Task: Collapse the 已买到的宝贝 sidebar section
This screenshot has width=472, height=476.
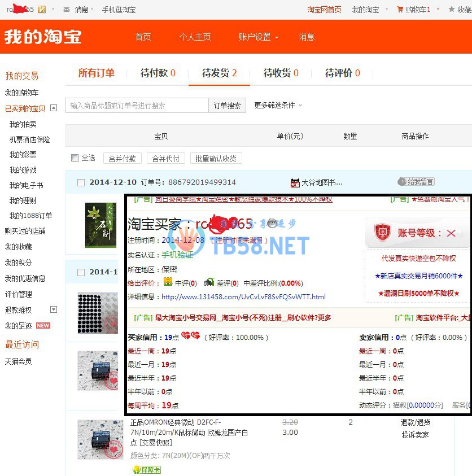Action: (54, 108)
